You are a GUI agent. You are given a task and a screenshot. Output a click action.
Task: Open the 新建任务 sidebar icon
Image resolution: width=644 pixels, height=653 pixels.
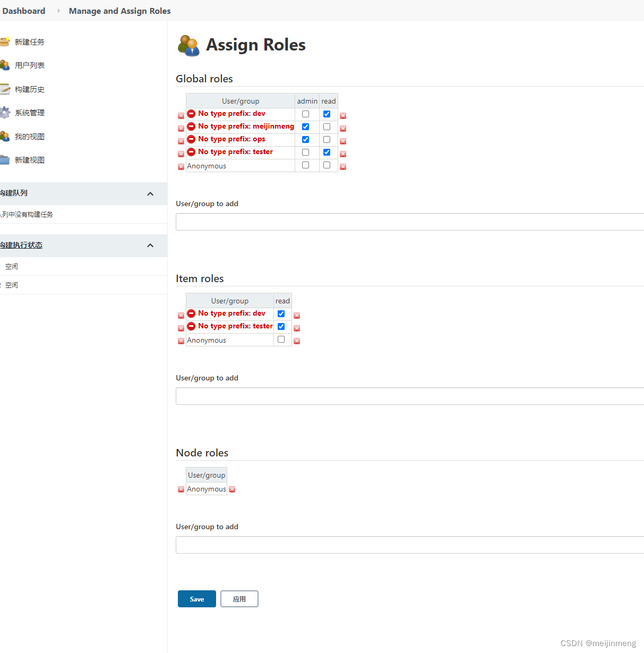point(5,42)
